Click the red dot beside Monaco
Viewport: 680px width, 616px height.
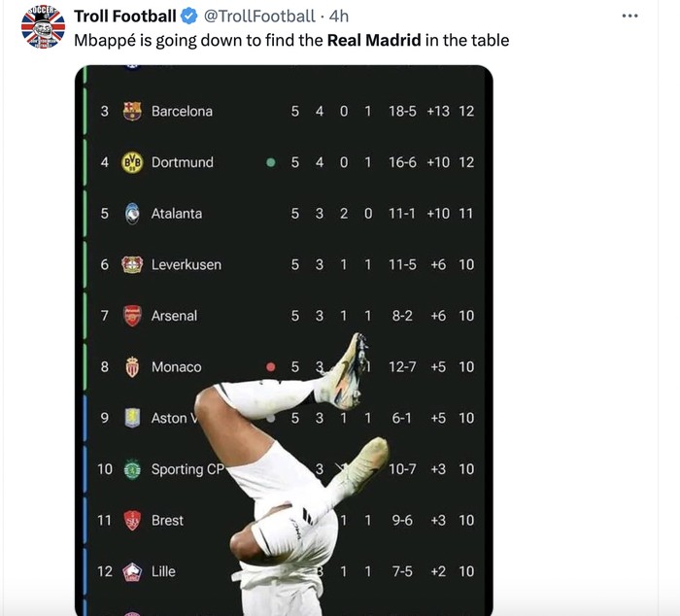271,367
